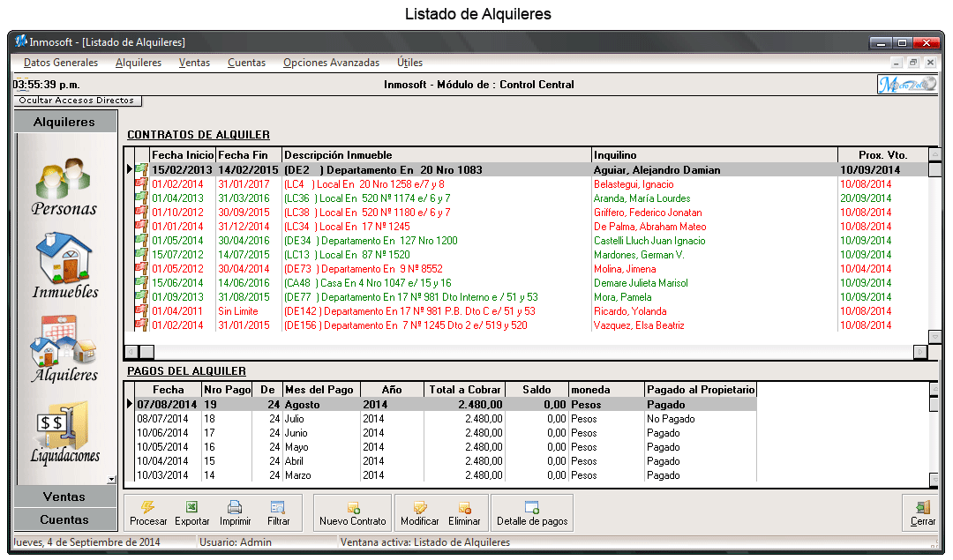Open the Cuentas menu in menu bar
This screenshot has height=560, width=953.
(x=247, y=63)
